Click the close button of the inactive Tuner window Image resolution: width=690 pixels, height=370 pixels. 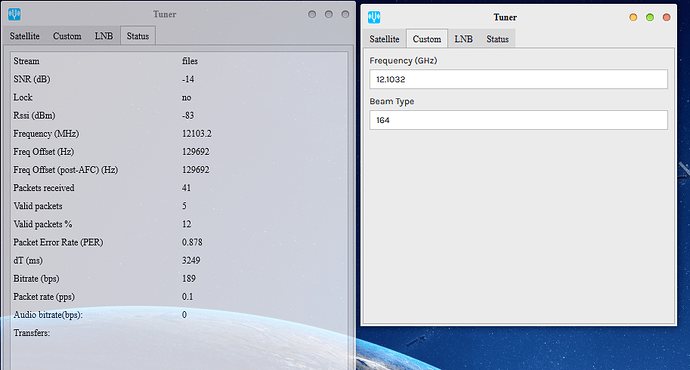[345, 15]
